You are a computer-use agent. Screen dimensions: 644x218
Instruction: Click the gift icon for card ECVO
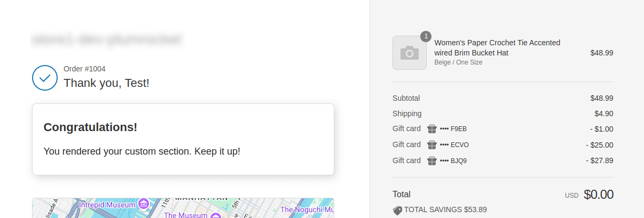(x=432, y=144)
